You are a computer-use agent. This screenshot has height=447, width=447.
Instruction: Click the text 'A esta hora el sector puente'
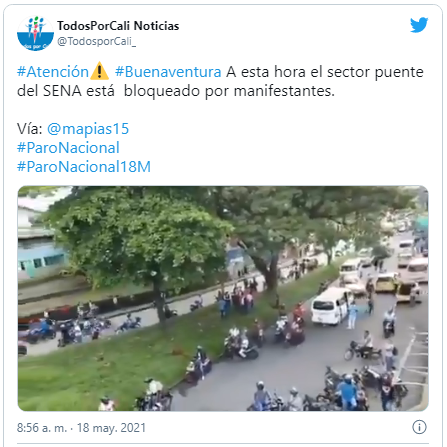[325, 72]
